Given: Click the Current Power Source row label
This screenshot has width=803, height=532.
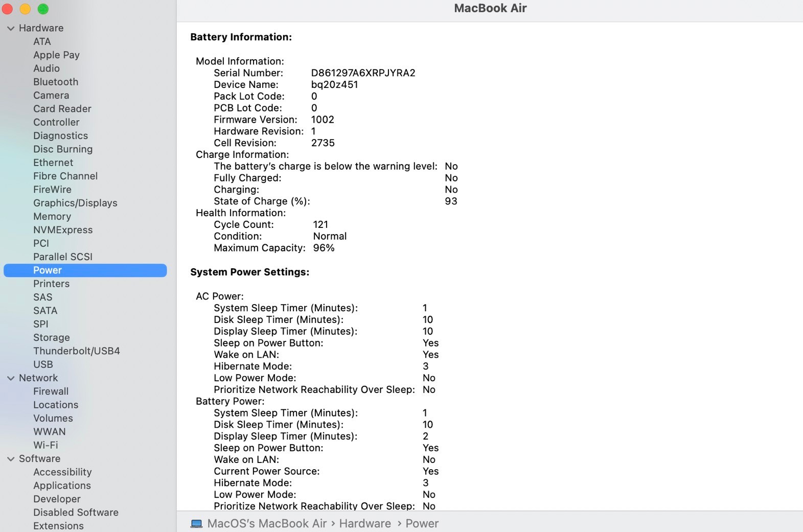Looking at the screenshot, I should coord(267,472).
